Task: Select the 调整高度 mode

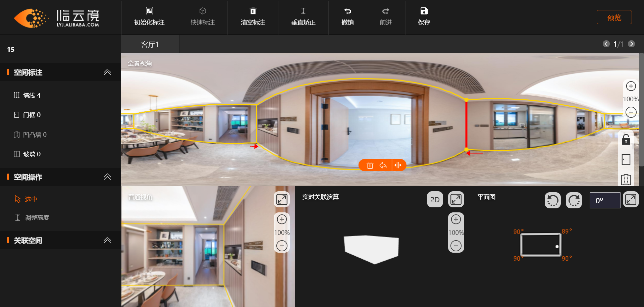Action: coord(32,217)
